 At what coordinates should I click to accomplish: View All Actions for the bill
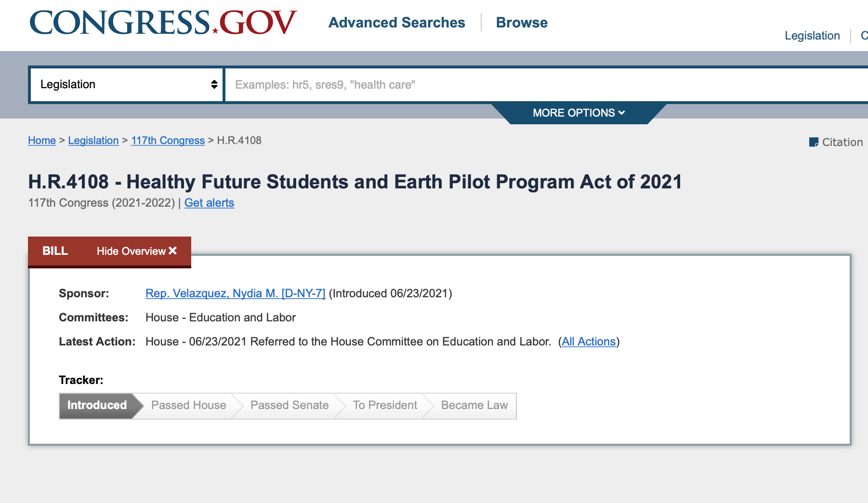click(x=589, y=342)
